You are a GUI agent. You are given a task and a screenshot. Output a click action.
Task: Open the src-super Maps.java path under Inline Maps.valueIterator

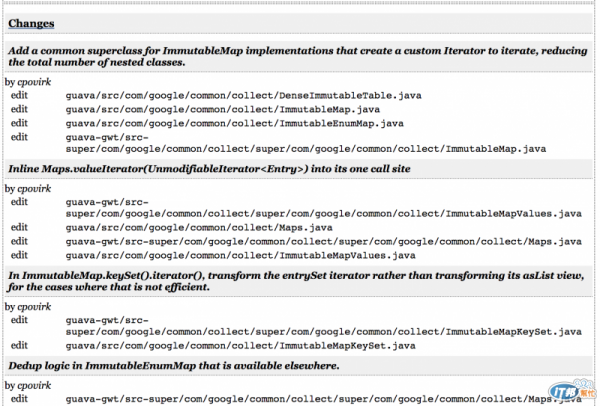click(x=324, y=241)
